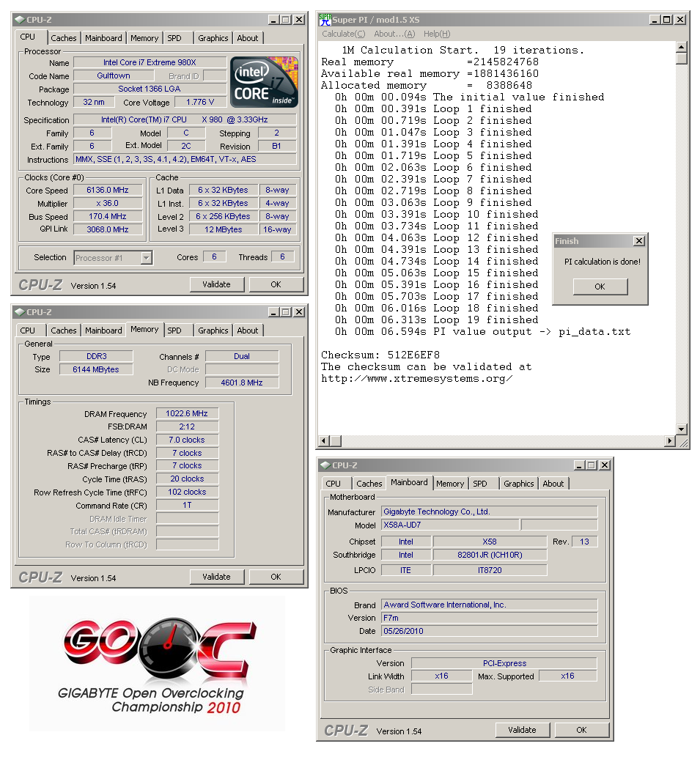Click the Level 3 cache value 12 MBytes

pyautogui.click(x=223, y=230)
